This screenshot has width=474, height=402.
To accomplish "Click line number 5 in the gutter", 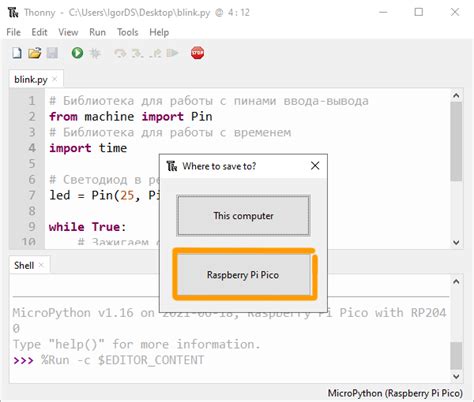I will [x=32, y=163].
